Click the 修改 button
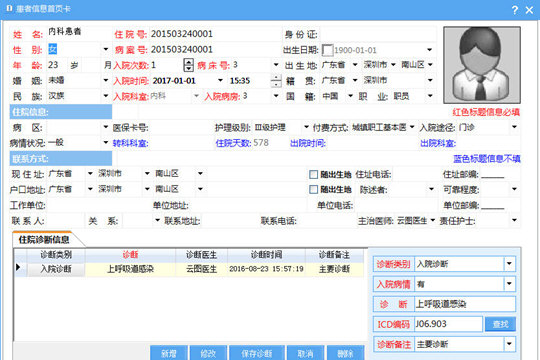The image size is (540, 360). (208, 353)
